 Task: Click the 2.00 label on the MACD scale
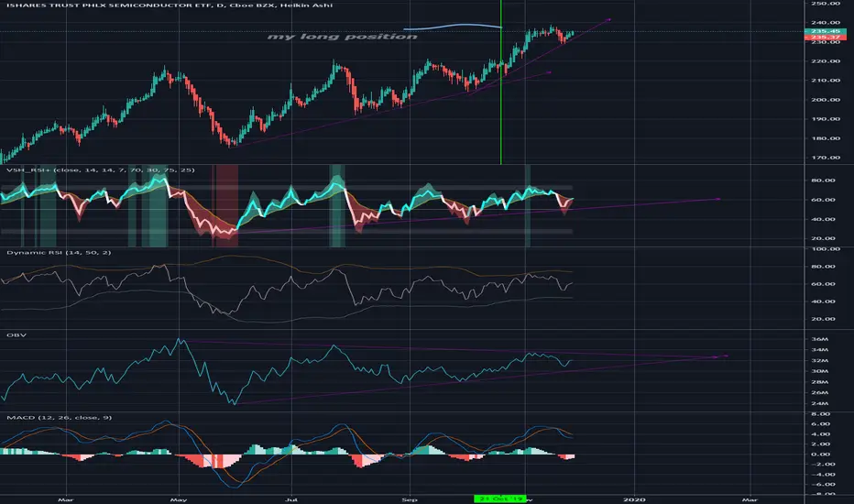pos(821,444)
